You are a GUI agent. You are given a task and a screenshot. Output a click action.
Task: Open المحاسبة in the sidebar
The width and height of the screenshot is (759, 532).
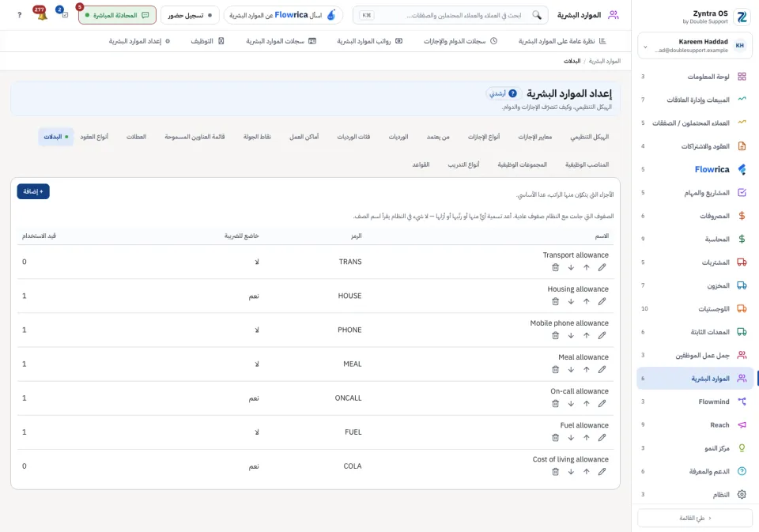point(696,240)
